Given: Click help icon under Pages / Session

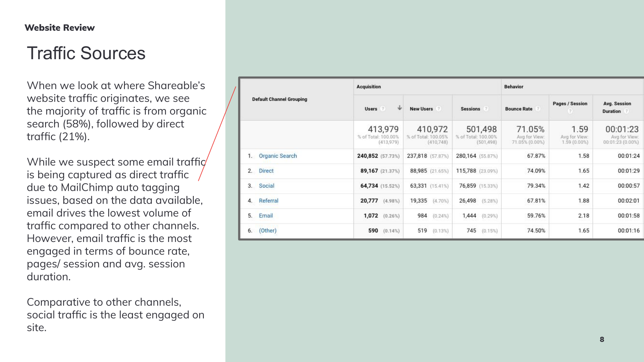Looking at the screenshot, I should coord(570,111).
